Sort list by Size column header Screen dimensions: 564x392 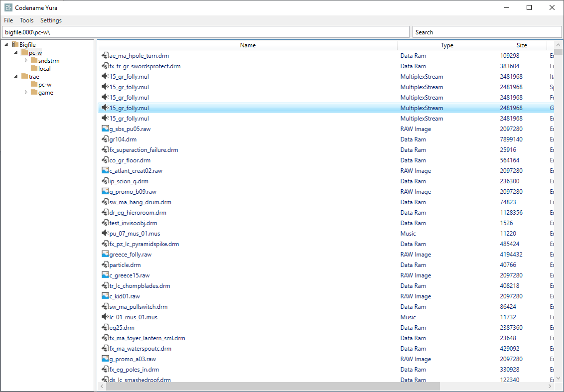[522, 45]
